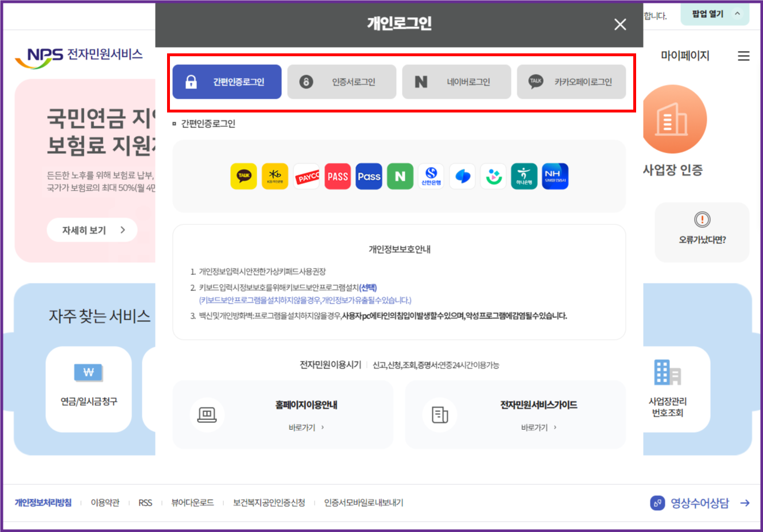Click the 자세히 보기 button
This screenshot has height=532, width=763.
(92, 230)
